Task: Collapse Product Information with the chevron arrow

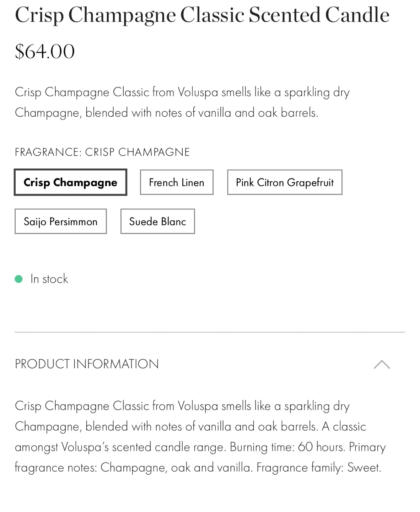Action: tap(382, 364)
